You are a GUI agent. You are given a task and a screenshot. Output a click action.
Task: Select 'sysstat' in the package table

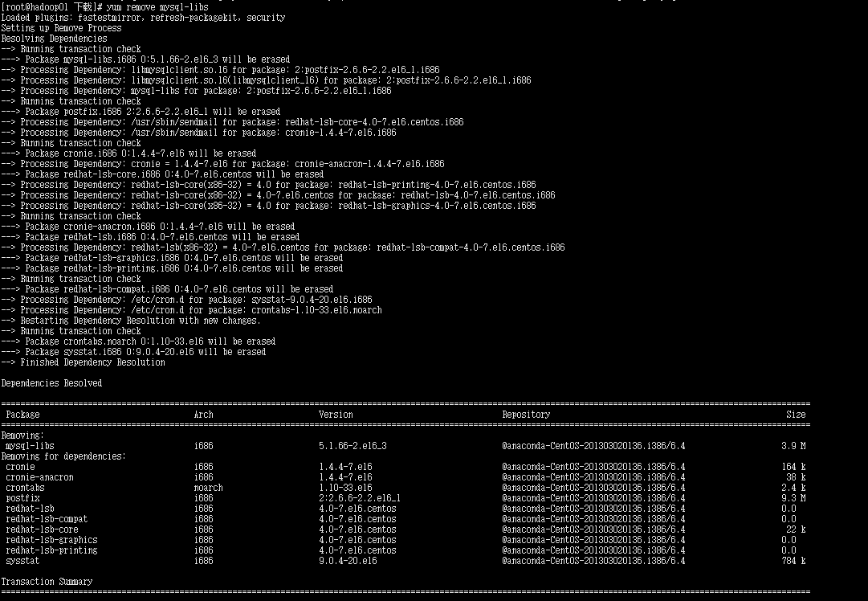[x=22, y=561]
